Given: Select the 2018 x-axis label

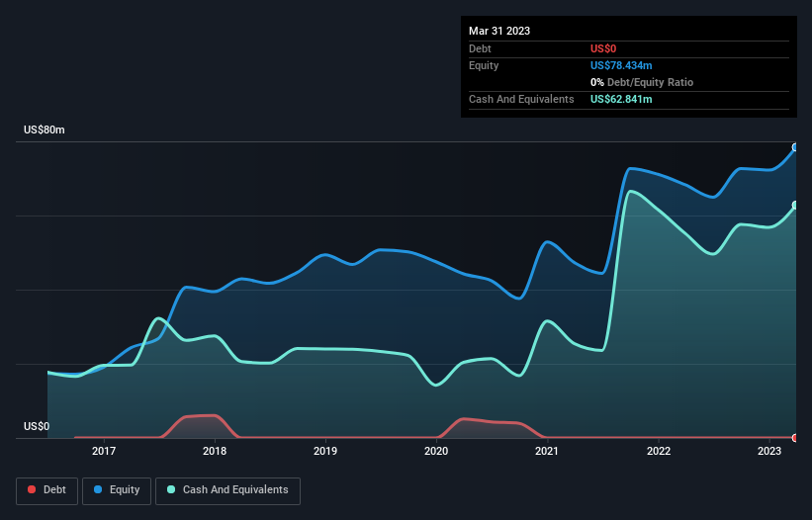Looking at the screenshot, I should point(215,451).
